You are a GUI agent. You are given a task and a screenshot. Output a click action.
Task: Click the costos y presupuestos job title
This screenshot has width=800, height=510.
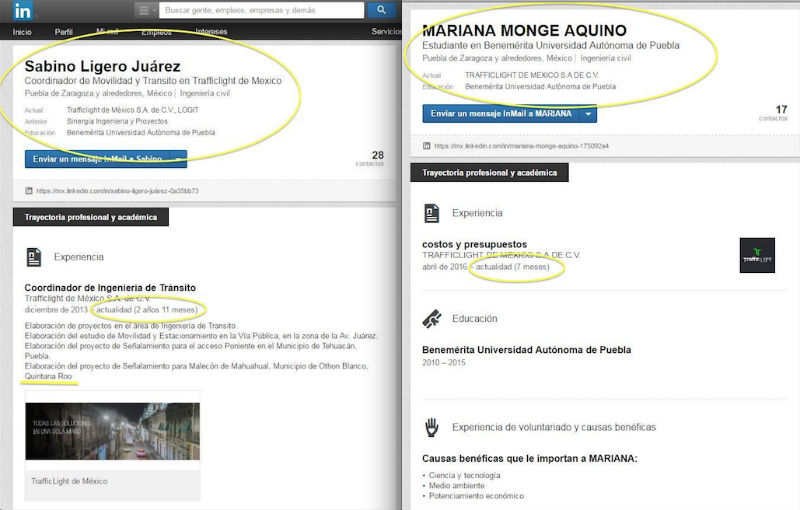[x=474, y=244]
